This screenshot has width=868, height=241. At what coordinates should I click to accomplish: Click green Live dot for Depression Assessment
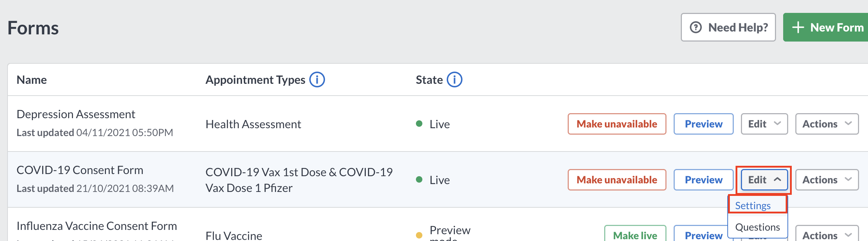419,124
